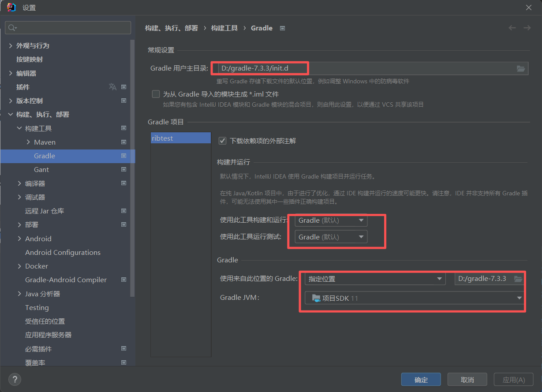Image resolution: width=542 pixels, height=392 pixels.
Task: Enable 为从 Gradle 导入的模块生成 *.iml 文件 checkbox
Action: (156, 94)
